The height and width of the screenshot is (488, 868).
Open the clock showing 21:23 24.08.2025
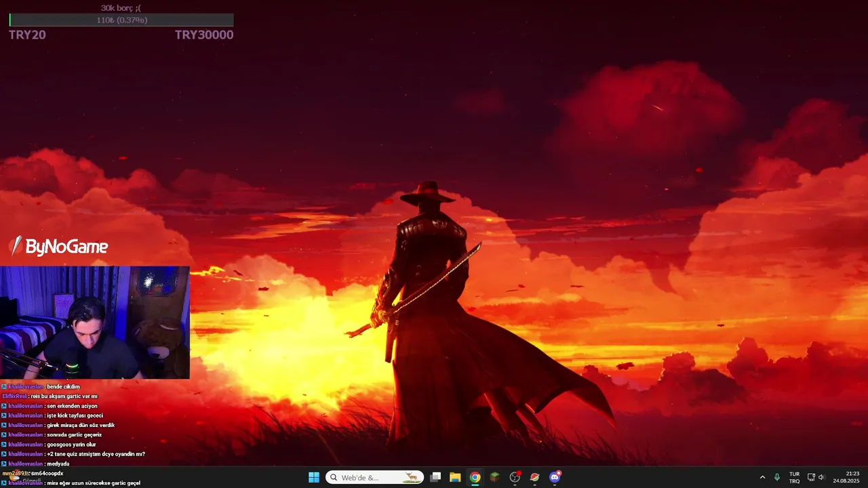tap(848, 477)
